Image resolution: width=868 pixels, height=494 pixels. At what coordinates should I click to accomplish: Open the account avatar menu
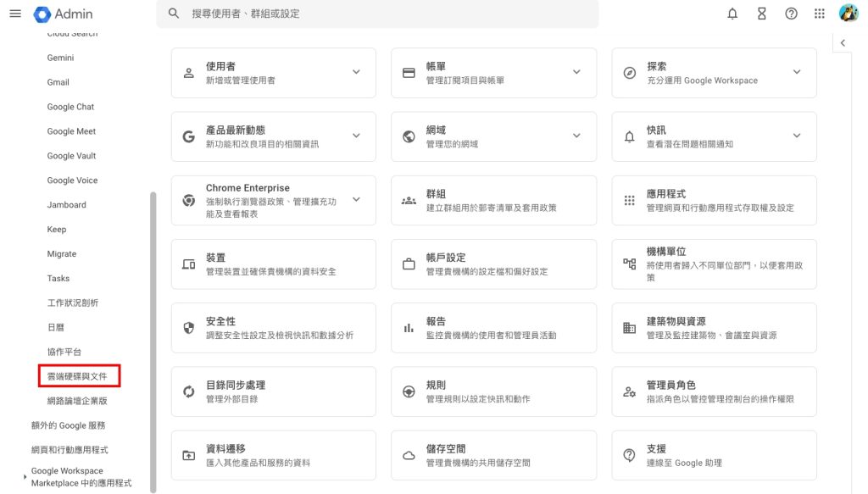[848, 13]
